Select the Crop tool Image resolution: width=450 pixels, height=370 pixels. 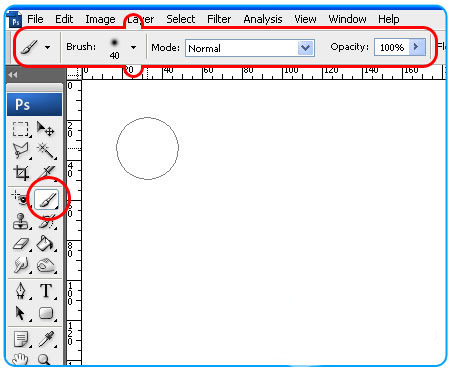click(x=21, y=173)
